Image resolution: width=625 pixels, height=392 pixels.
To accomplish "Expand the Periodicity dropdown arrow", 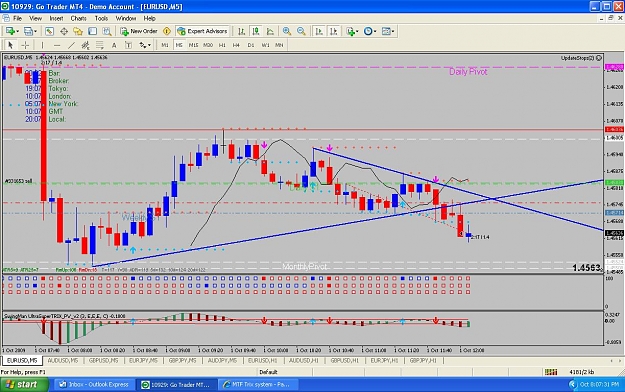I will coord(375,31).
